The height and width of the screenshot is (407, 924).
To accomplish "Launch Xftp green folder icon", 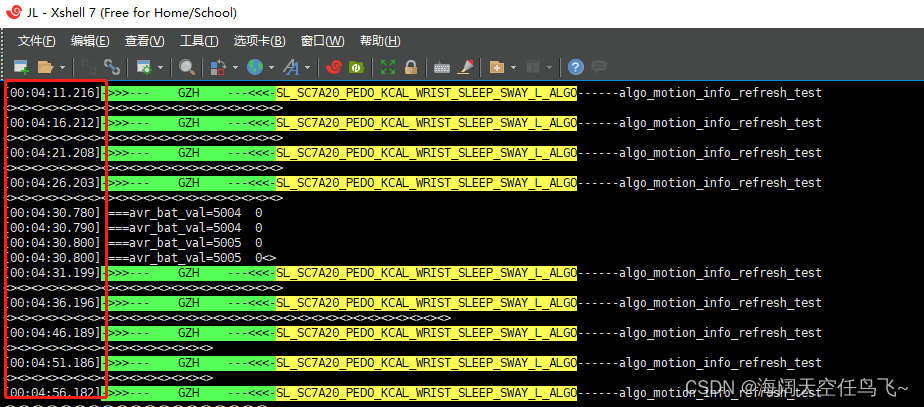I will (357, 67).
